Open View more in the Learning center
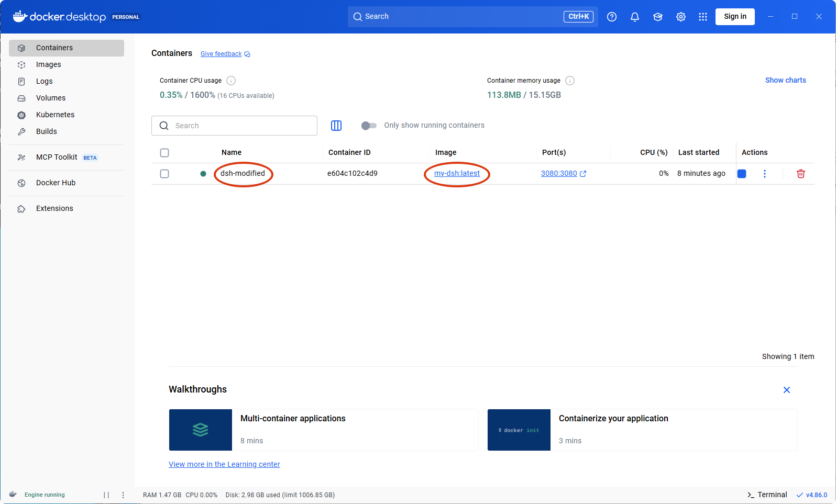The image size is (836, 504). tap(224, 464)
